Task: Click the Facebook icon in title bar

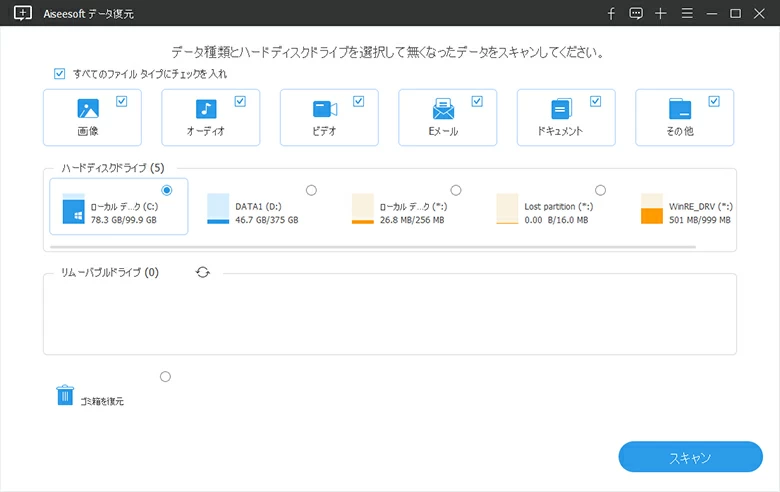Action: (x=611, y=13)
